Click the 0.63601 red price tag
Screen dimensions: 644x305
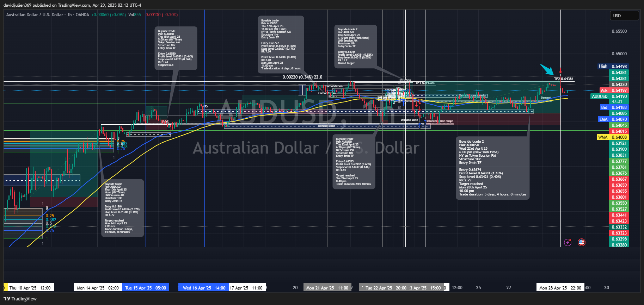[x=619, y=197]
